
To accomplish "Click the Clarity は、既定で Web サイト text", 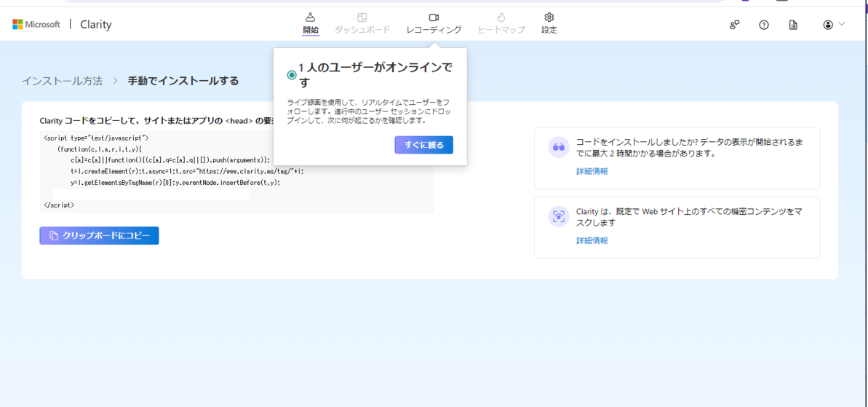I will tap(689, 216).
